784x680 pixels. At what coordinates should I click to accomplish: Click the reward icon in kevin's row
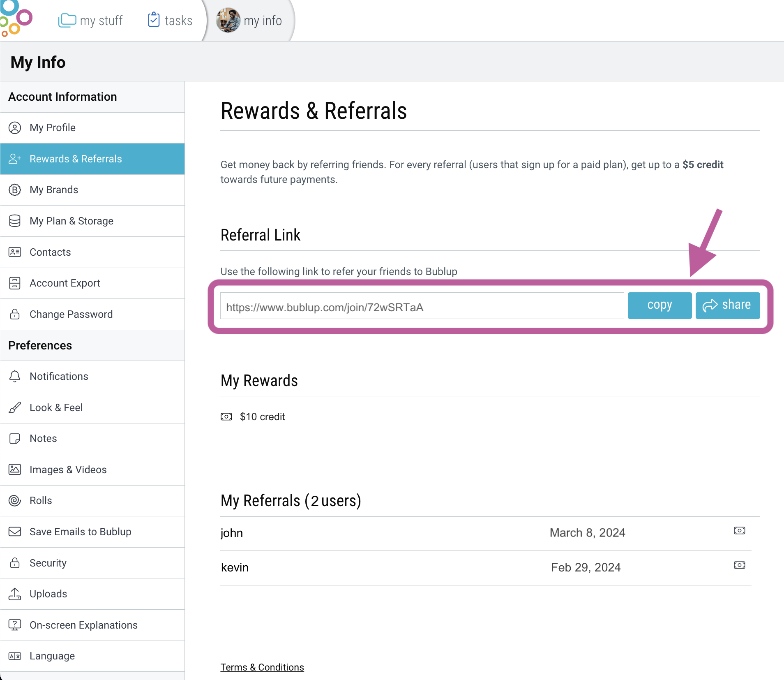pos(740,565)
